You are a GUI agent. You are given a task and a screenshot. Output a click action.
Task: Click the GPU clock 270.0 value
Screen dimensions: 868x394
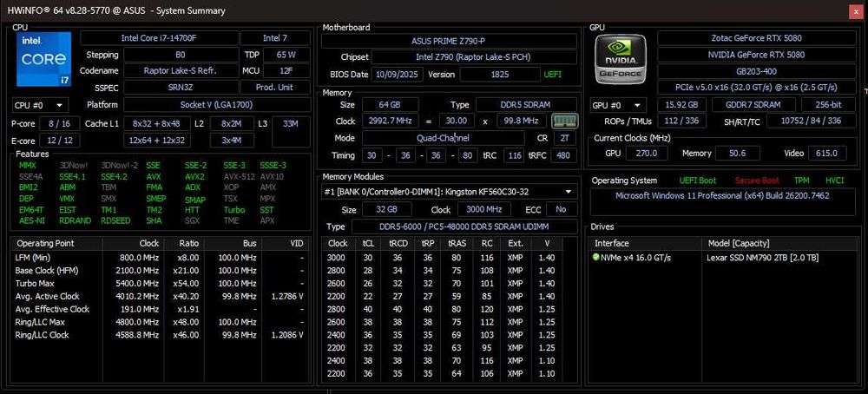pyautogui.click(x=646, y=154)
